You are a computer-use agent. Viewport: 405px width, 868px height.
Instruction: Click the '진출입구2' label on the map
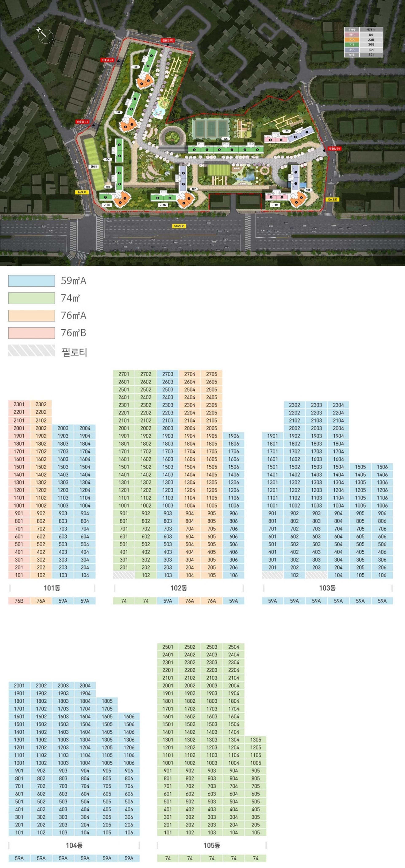(x=168, y=40)
